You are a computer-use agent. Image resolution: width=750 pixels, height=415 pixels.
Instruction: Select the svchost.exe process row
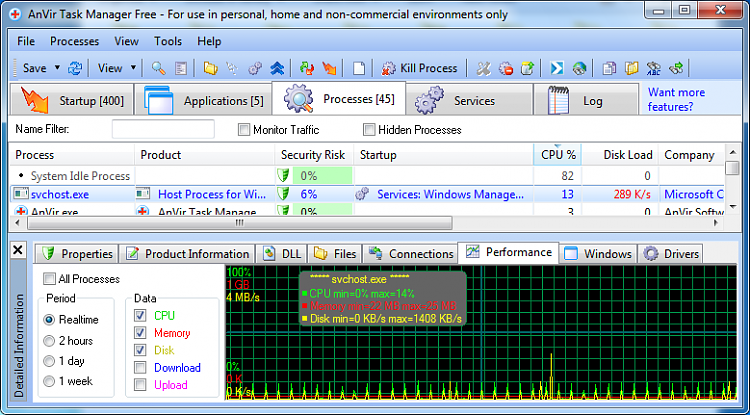click(x=367, y=194)
